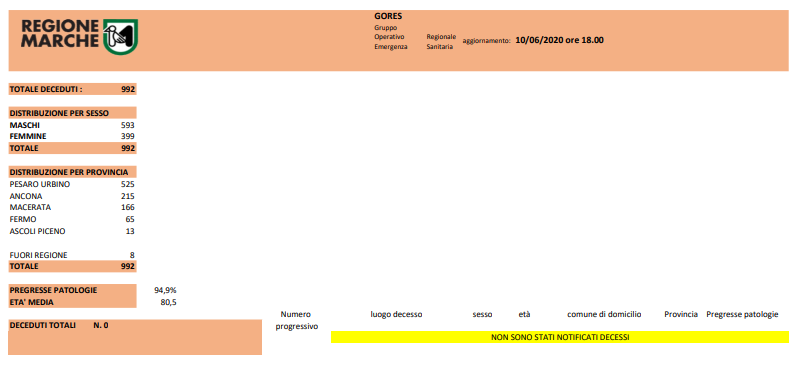Click the ANCONA value 215

pyautogui.click(x=128, y=196)
